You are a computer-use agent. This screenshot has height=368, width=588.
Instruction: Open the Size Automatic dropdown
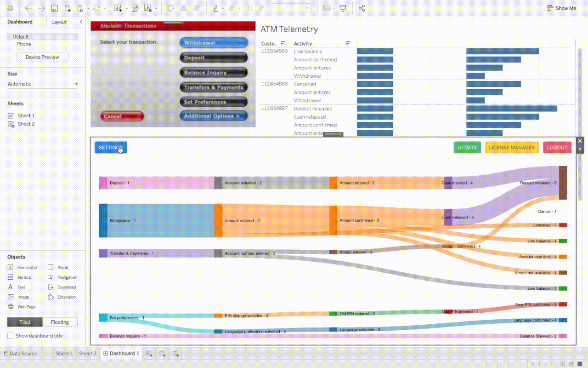click(x=42, y=84)
